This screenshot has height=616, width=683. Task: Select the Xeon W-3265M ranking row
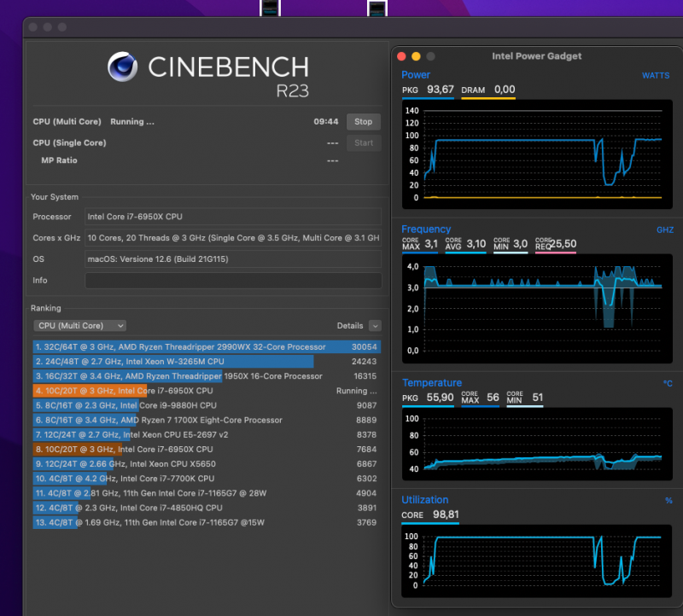tap(205, 362)
